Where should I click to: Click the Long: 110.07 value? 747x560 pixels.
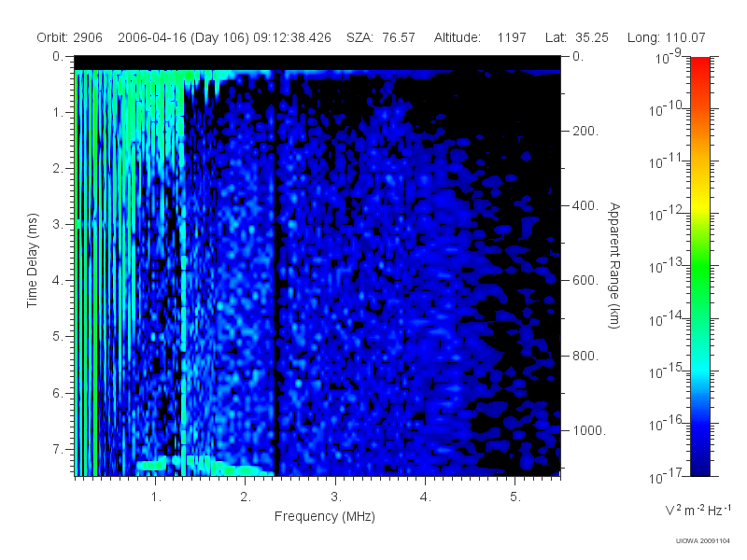pyautogui.click(x=666, y=37)
